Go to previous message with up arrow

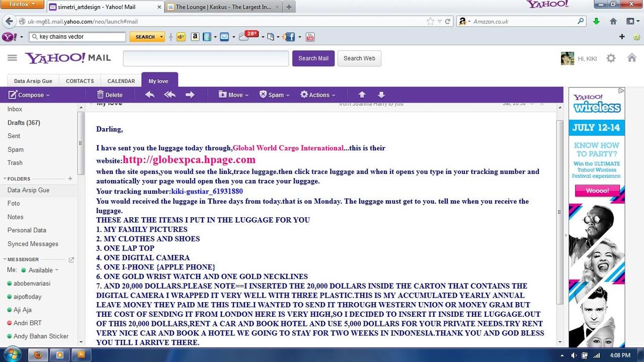click(362, 95)
